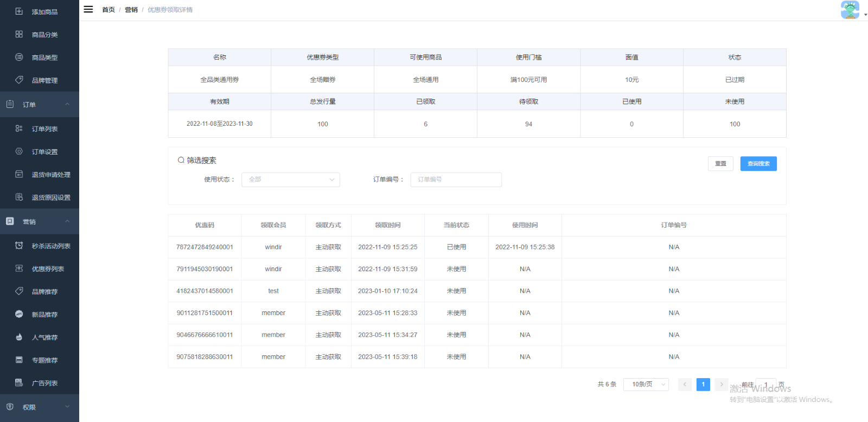Viewport: 868px width, 422px height.
Task: Open 优惠券列表 in the sidebar
Action: point(48,269)
